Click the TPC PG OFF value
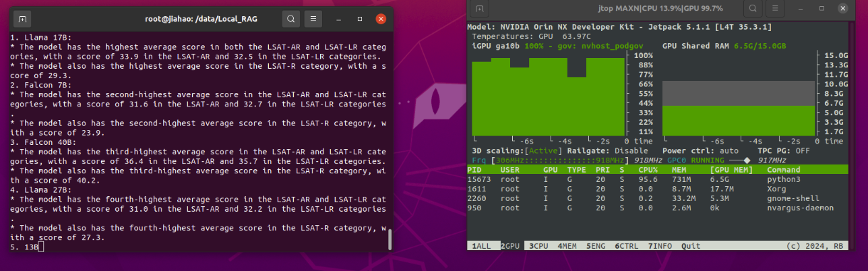This screenshot has width=868, height=271. (x=803, y=151)
